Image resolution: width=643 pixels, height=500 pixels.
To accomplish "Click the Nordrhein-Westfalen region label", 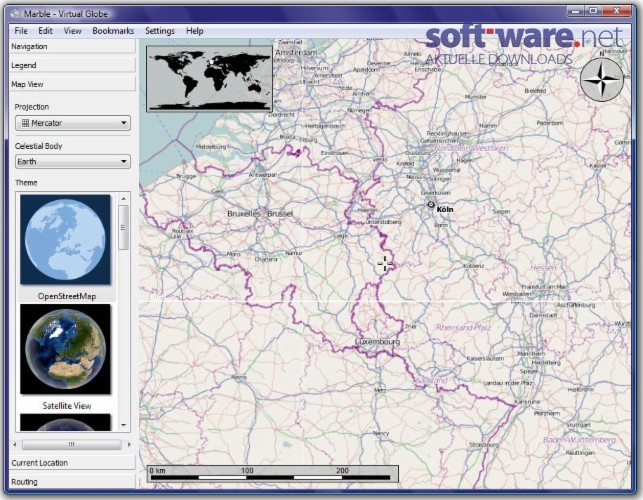I will 472,148.
